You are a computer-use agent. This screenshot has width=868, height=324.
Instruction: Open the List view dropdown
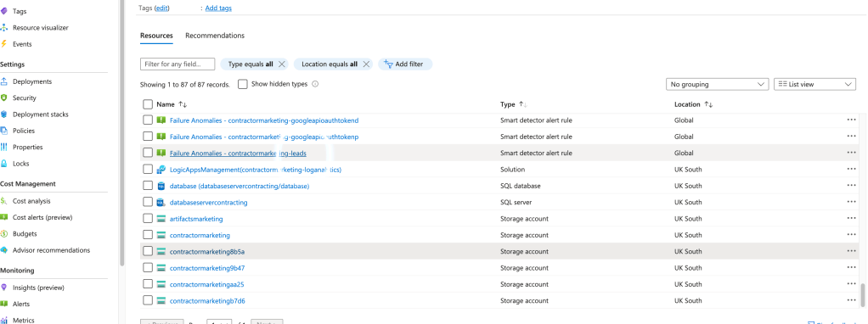(814, 85)
